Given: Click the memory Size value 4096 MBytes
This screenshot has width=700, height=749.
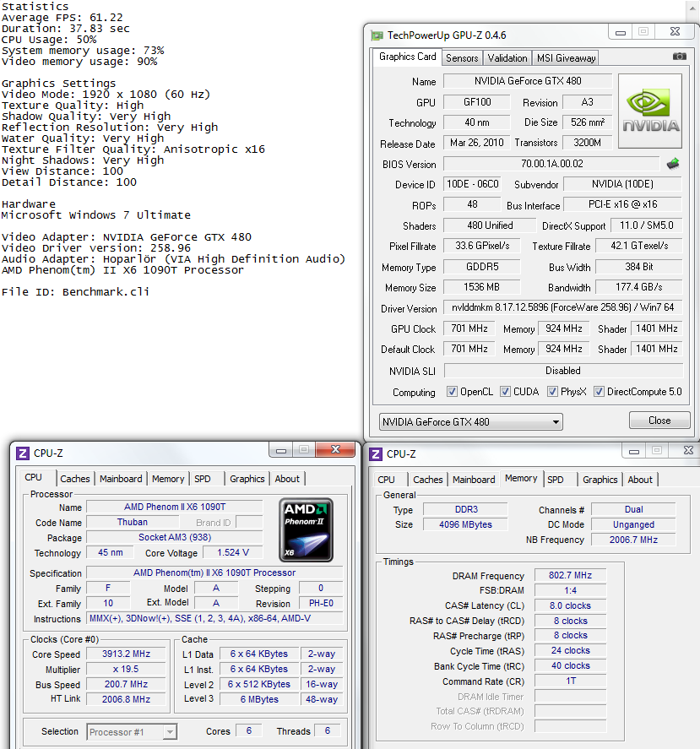Looking at the screenshot, I should [x=465, y=524].
